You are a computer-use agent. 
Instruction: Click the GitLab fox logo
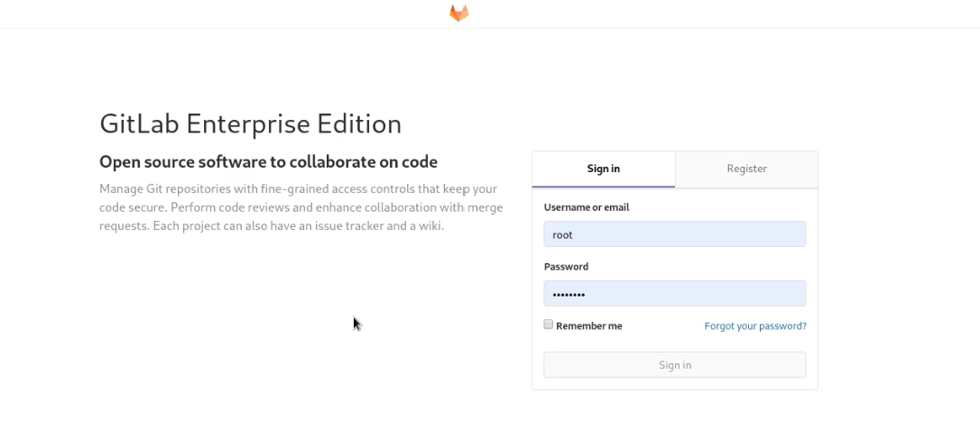point(459,14)
